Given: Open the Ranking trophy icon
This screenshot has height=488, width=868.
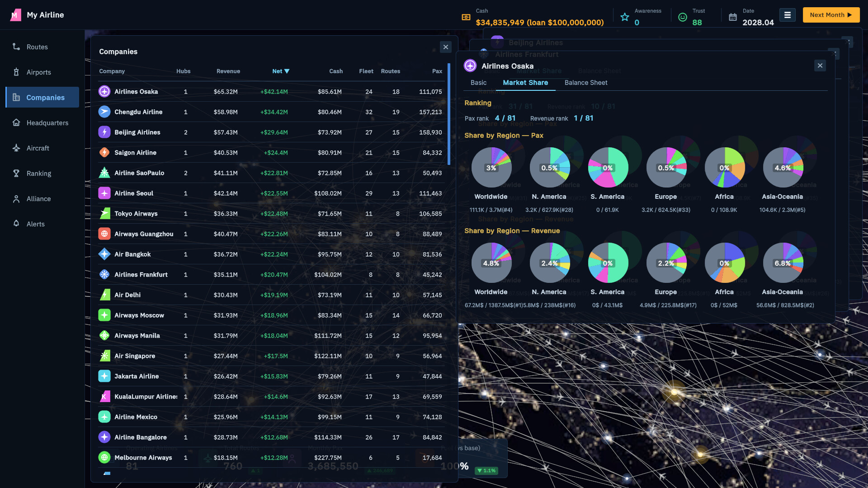Looking at the screenshot, I should 16,173.
